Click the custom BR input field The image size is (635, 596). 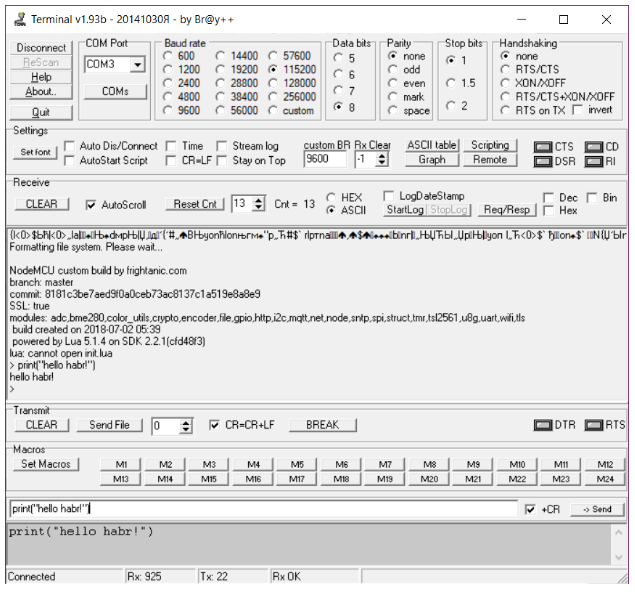[325, 159]
